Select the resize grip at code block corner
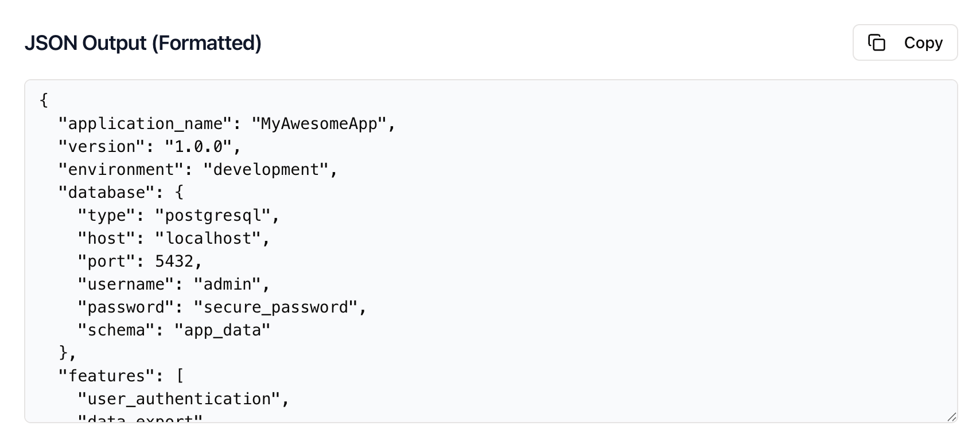The image size is (980, 445). (951, 418)
